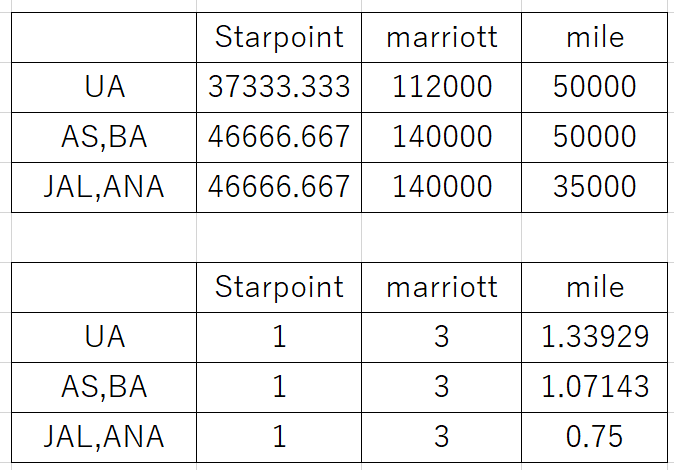Click the UA label beside 37333.333

(x=104, y=87)
